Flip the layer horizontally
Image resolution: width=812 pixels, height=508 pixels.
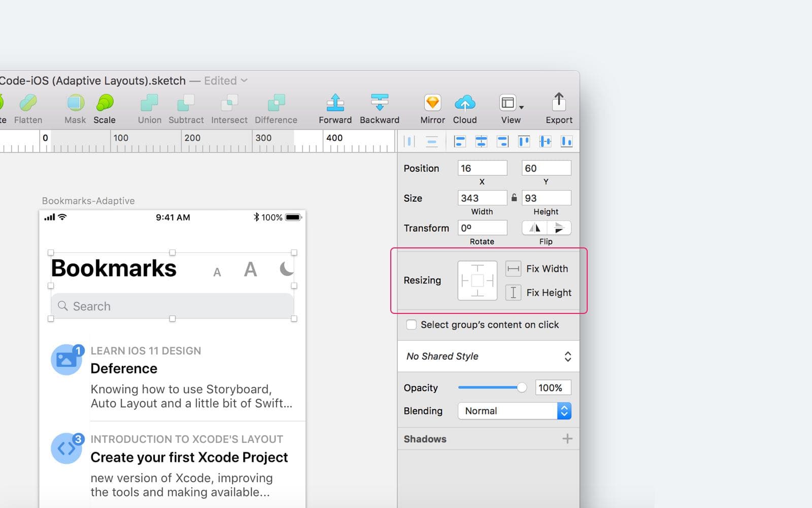(x=534, y=228)
